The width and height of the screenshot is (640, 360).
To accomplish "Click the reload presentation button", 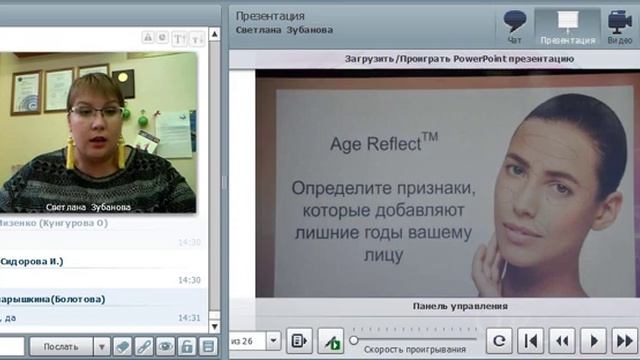I will coord(499,340).
